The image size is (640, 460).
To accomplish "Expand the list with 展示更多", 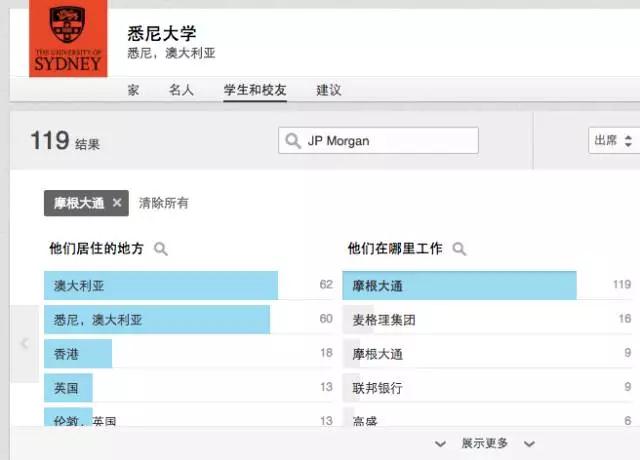I will [x=484, y=443].
